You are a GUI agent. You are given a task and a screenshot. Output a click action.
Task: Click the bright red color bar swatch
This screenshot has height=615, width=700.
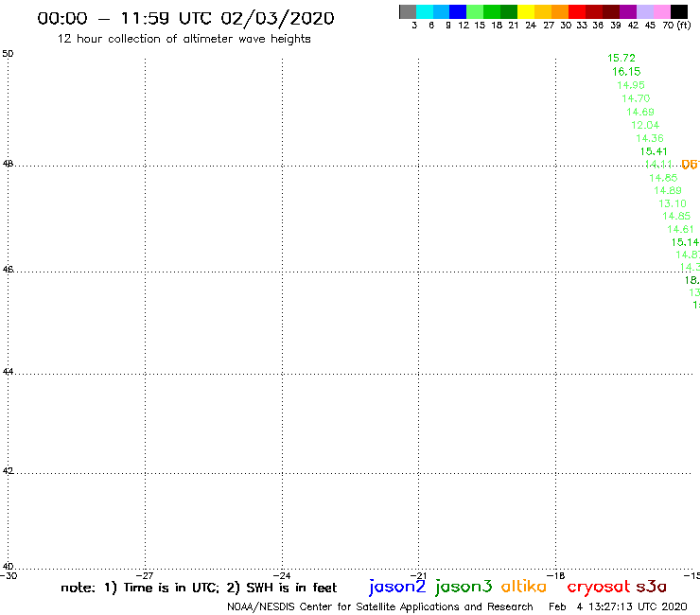(577, 11)
